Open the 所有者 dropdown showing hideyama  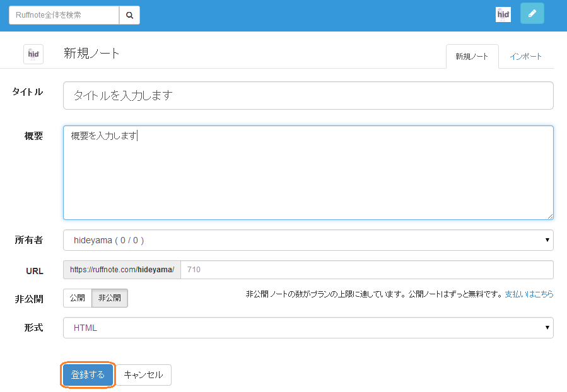pos(308,240)
